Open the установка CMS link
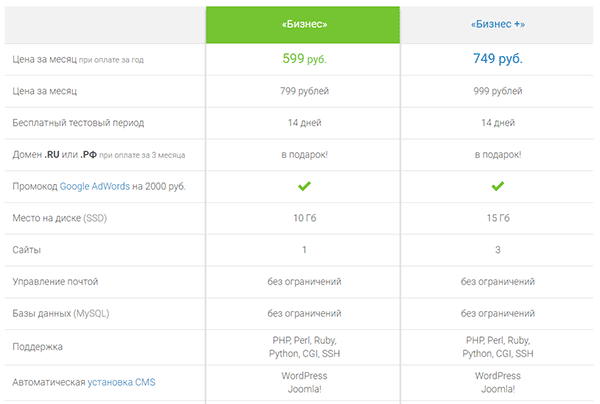 121,382
